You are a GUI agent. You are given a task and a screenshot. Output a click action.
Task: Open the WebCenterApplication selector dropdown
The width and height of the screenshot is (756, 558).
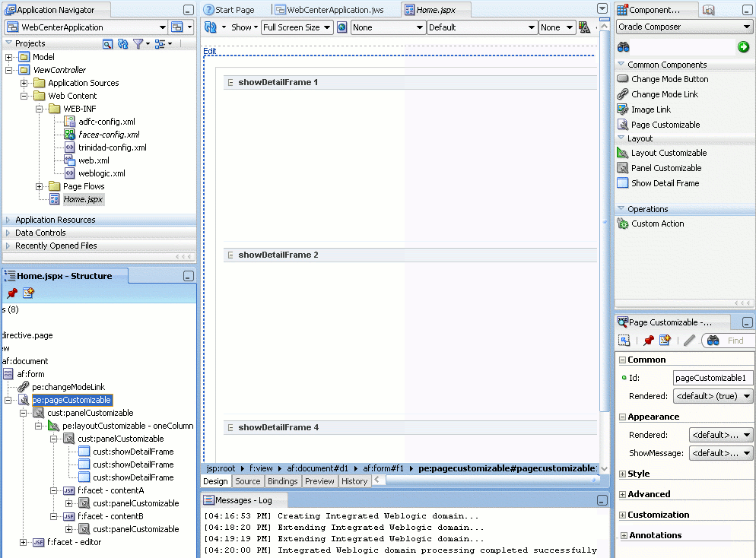pos(163,27)
